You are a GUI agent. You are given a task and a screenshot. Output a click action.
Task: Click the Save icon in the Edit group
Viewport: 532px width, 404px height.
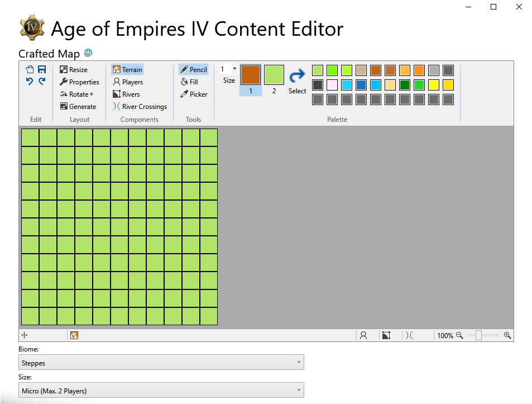(42, 70)
